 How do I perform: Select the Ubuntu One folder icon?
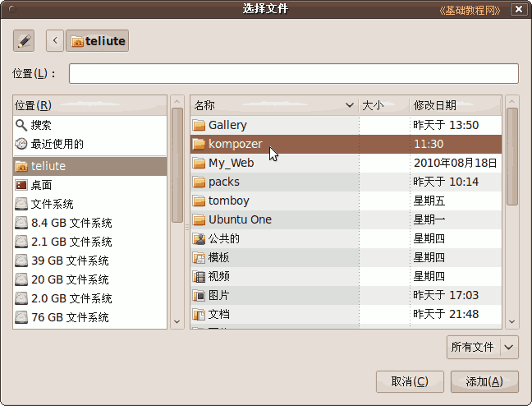(199, 219)
